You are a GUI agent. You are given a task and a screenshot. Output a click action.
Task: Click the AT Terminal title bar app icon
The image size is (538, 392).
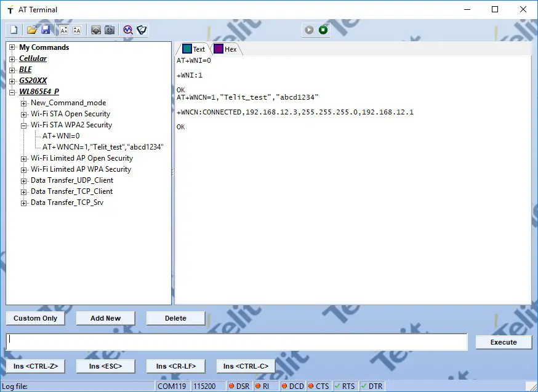click(x=10, y=10)
